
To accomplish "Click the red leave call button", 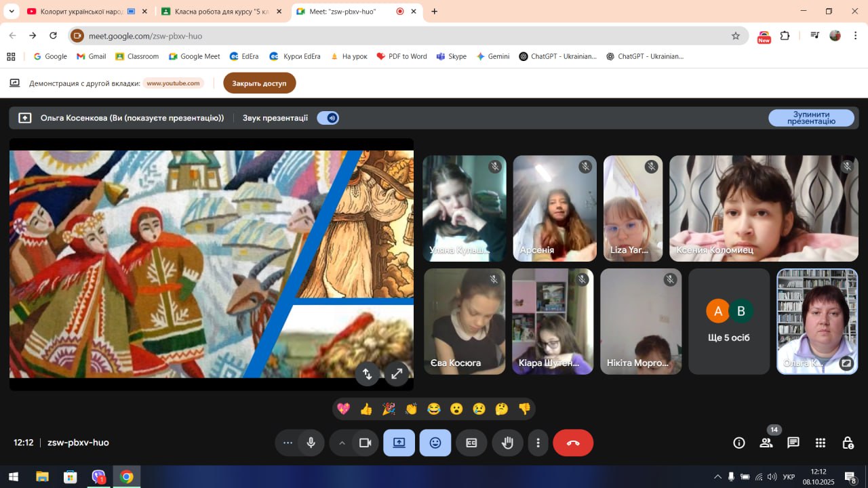I will point(572,443).
